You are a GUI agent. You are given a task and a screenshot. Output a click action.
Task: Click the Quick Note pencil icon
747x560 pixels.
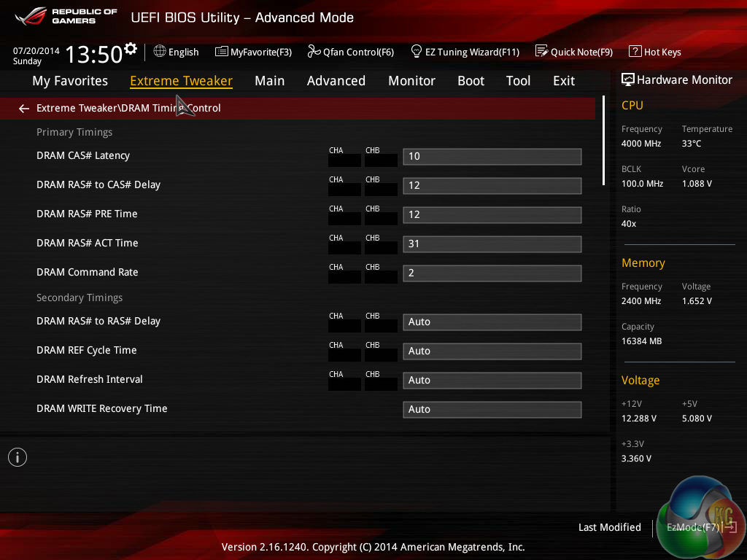pyautogui.click(x=542, y=51)
